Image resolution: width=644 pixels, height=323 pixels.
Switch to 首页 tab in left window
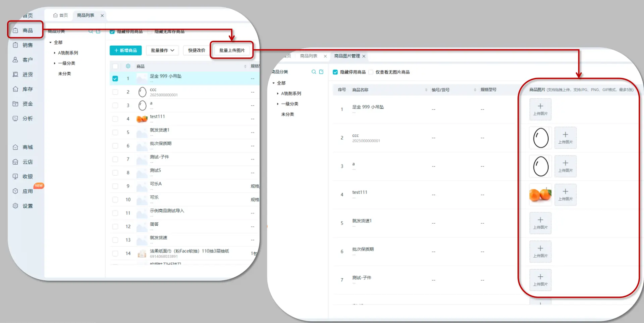pyautogui.click(x=61, y=15)
